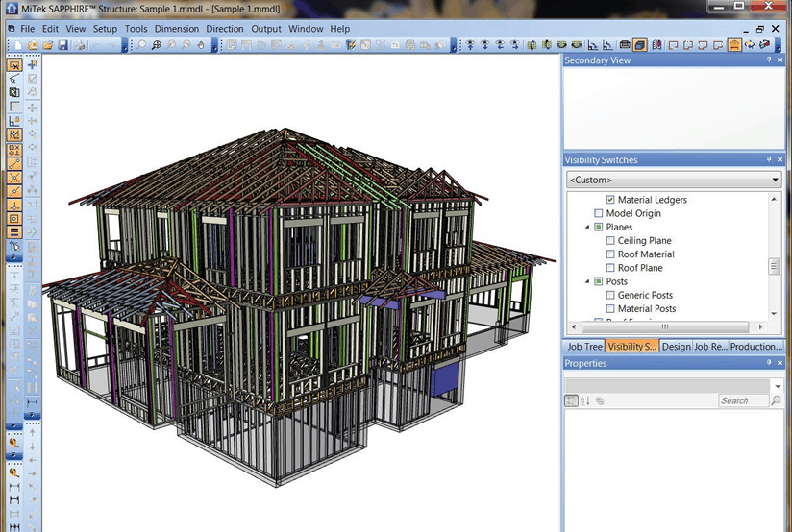Click the select pointer tool in left toolbar
The image size is (792, 532).
[14, 65]
